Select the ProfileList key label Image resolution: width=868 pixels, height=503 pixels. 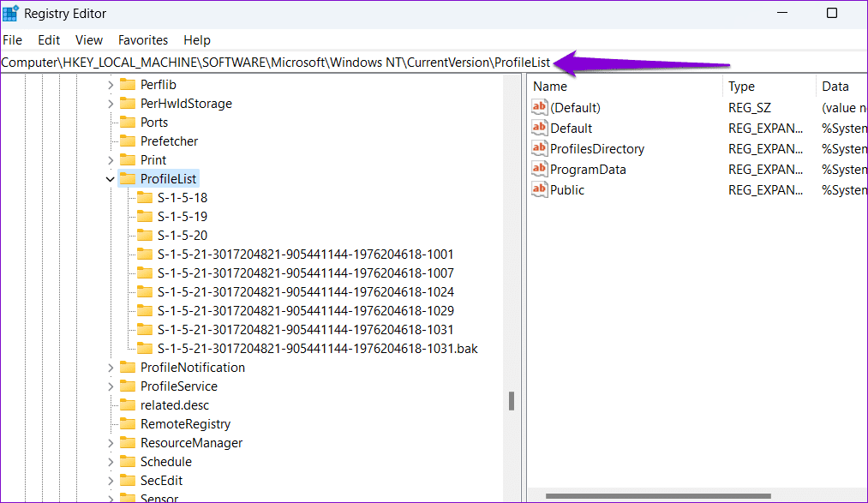[x=168, y=179]
